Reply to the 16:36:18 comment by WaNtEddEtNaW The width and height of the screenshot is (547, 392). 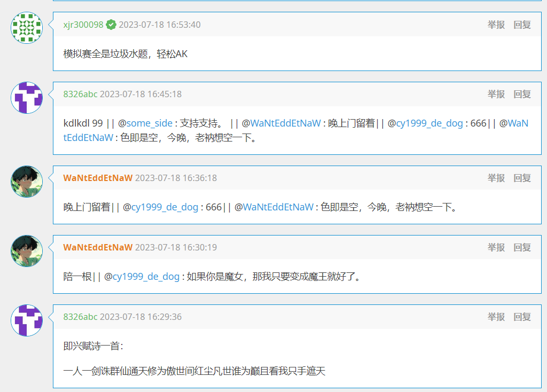pyautogui.click(x=522, y=178)
